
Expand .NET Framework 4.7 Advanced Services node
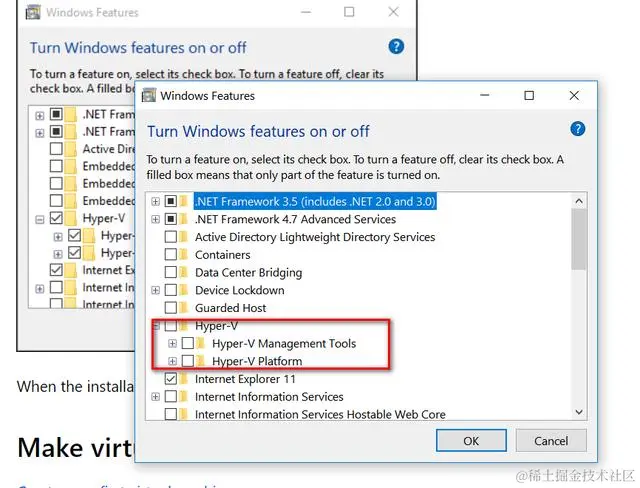coord(155,220)
